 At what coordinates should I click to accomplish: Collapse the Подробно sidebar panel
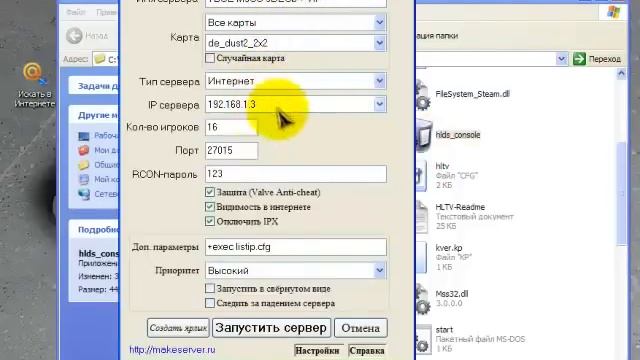[94, 229]
